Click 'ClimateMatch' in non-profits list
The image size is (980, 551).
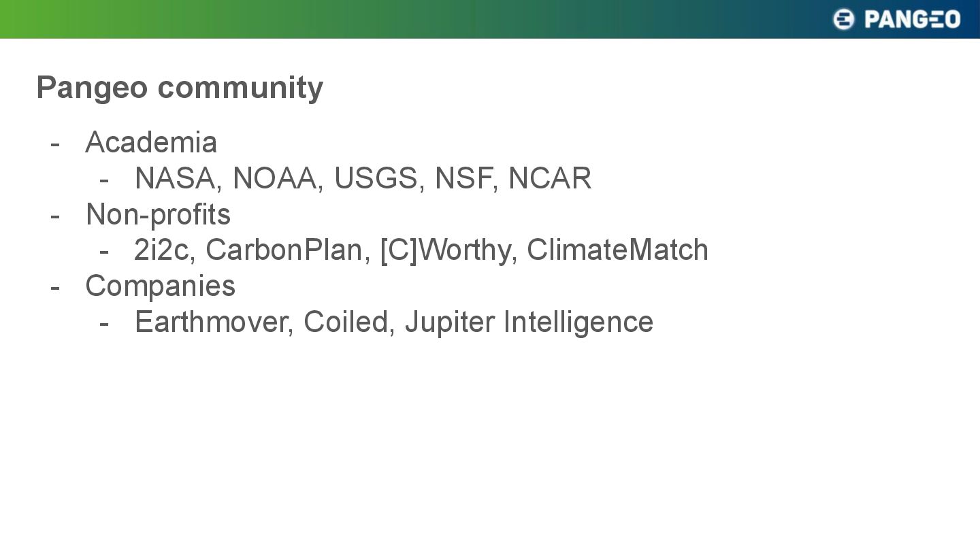618,250
